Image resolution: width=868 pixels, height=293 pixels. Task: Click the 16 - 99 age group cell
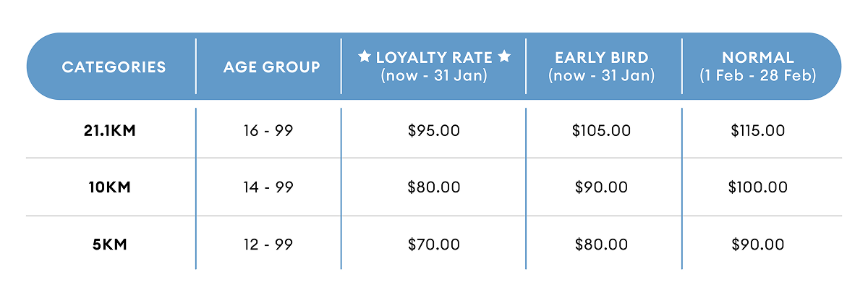tap(268, 131)
